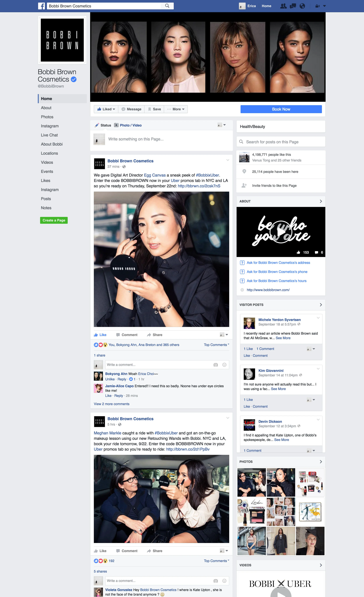Open the notifications globe icon

[x=302, y=6]
